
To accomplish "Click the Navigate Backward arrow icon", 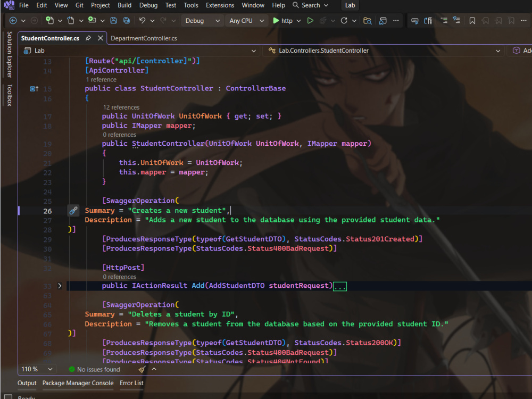I will pyautogui.click(x=13, y=21).
